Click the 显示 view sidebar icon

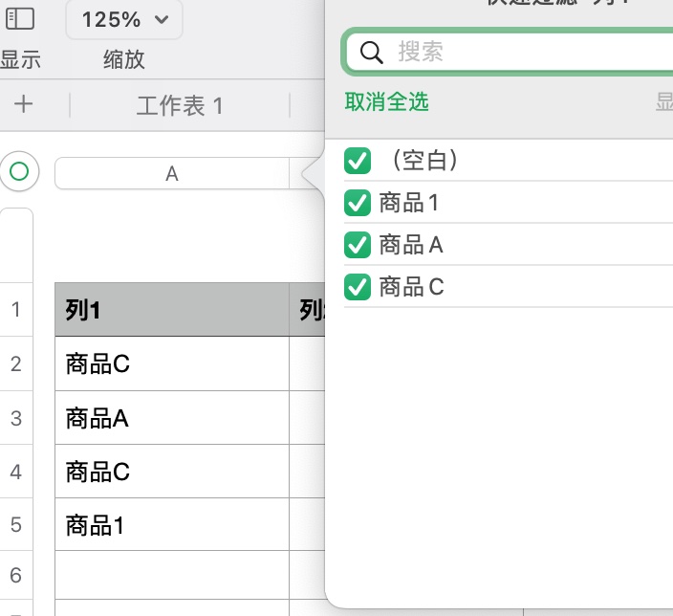20,19
